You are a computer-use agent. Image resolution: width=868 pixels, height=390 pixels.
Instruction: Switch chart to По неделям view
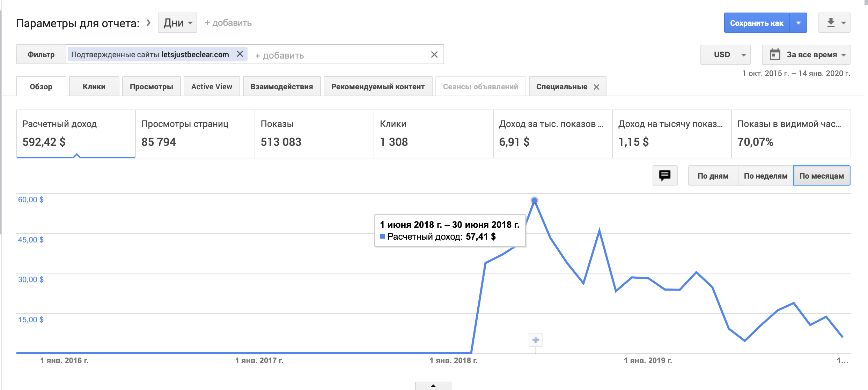(x=765, y=176)
